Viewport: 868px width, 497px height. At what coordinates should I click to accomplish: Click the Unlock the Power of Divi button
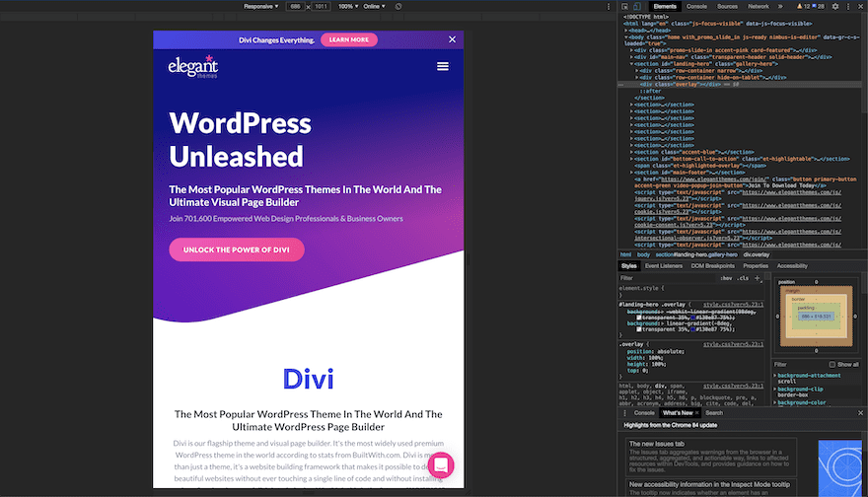236,249
